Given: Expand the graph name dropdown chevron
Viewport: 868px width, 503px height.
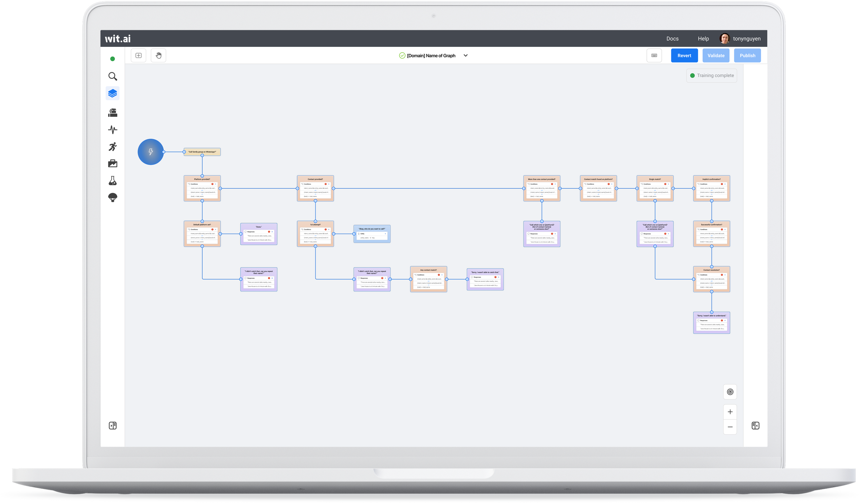Looking at the screenshot, I should 466,56.
